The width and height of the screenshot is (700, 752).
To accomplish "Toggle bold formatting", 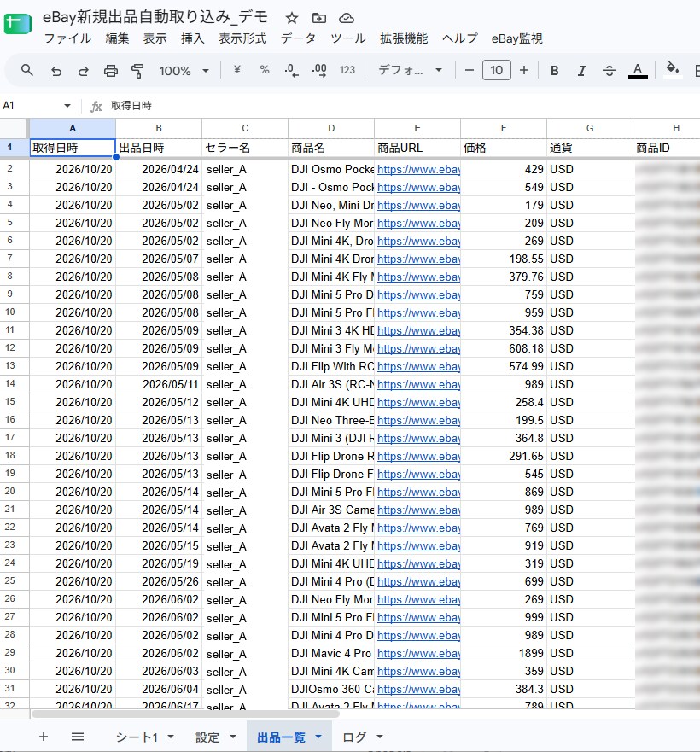I will pos(555,71).
